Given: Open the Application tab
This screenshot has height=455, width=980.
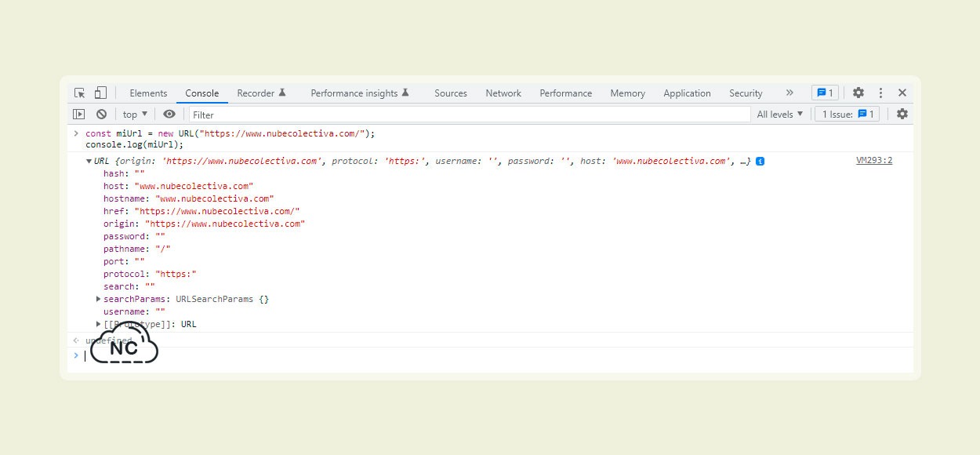Looking at the screenshot, I should pos(687,93).
